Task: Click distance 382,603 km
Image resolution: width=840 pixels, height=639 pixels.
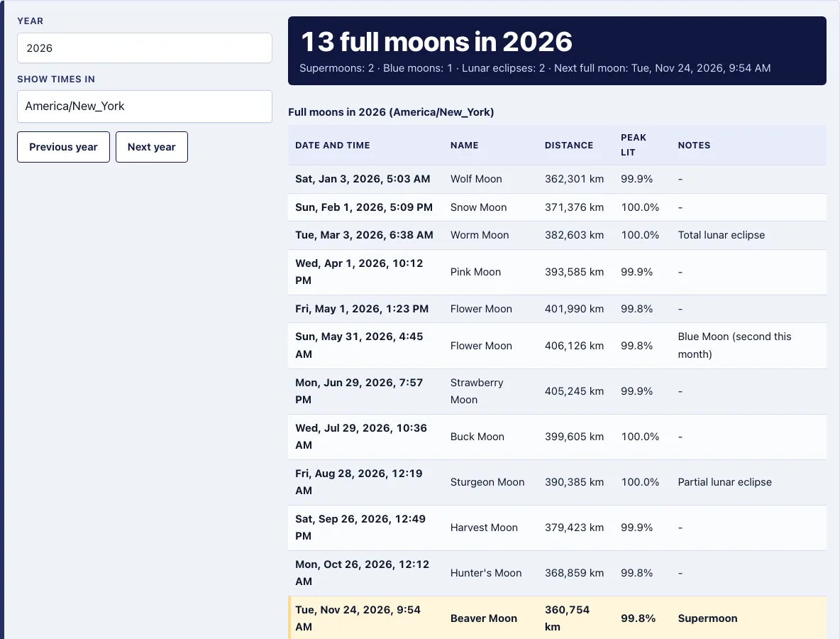Action: (x=574, y=235)
